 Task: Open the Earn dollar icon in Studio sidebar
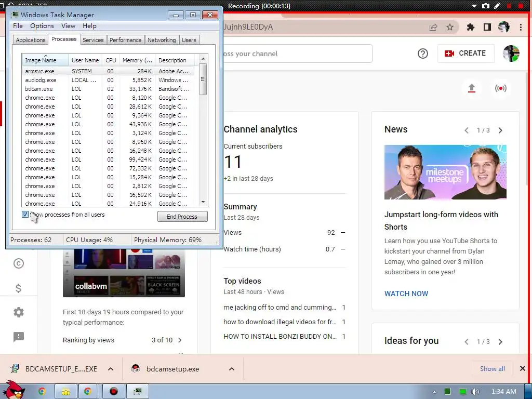19,288
